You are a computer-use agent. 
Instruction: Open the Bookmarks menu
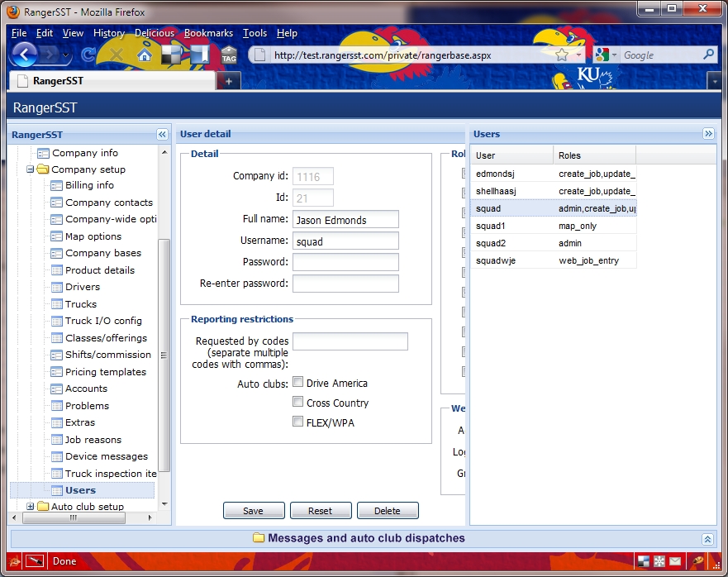(208, 33)
